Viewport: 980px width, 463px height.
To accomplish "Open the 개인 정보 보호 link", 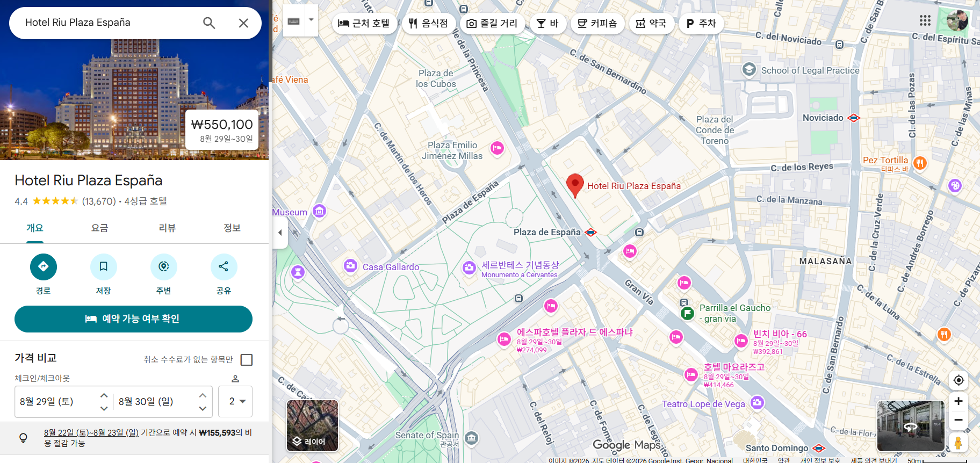I will 819,460.
